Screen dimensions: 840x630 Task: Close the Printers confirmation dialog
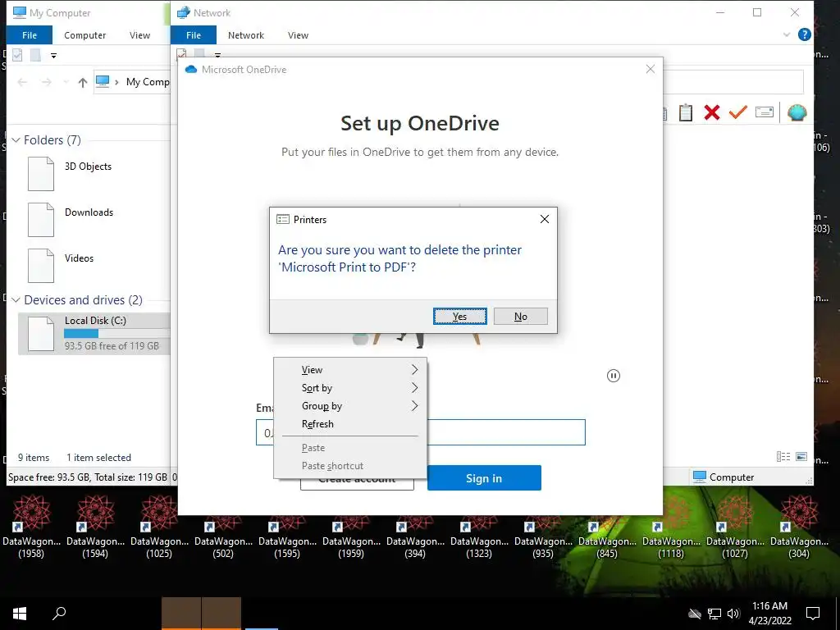tap(545, 219)
